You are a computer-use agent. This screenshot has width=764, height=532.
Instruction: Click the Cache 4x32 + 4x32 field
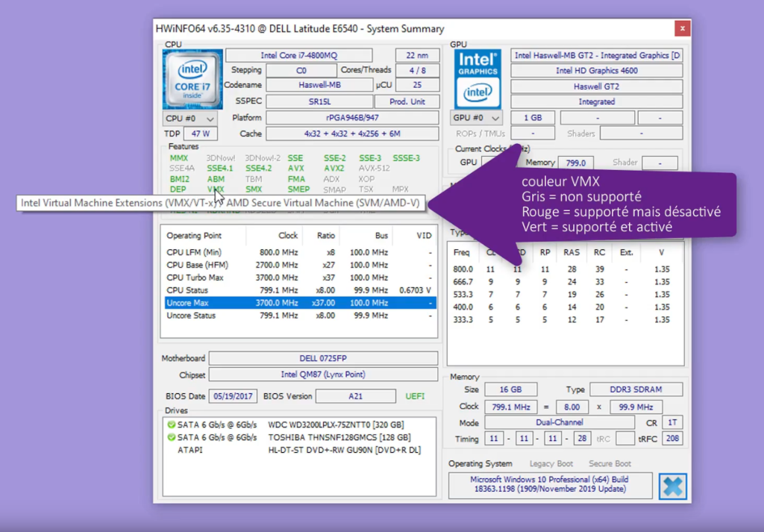352,134
